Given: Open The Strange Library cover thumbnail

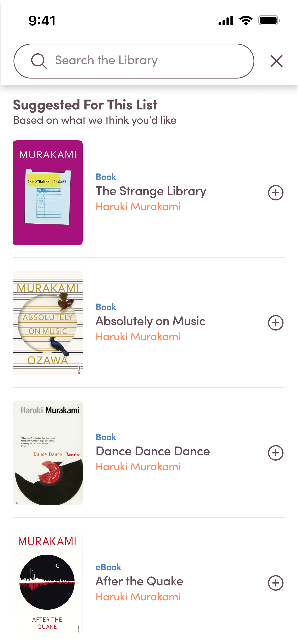Looking at the screenshot, I should [x=47, y=193].
